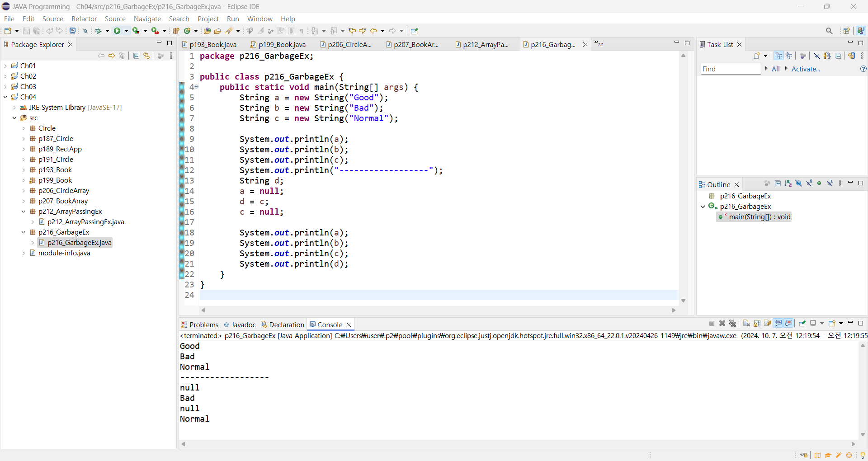The height and width of the screenshot is (461, 868).
Task: Click Synchronize Changed icon in Task List
Action: click(x=852, y=56)
